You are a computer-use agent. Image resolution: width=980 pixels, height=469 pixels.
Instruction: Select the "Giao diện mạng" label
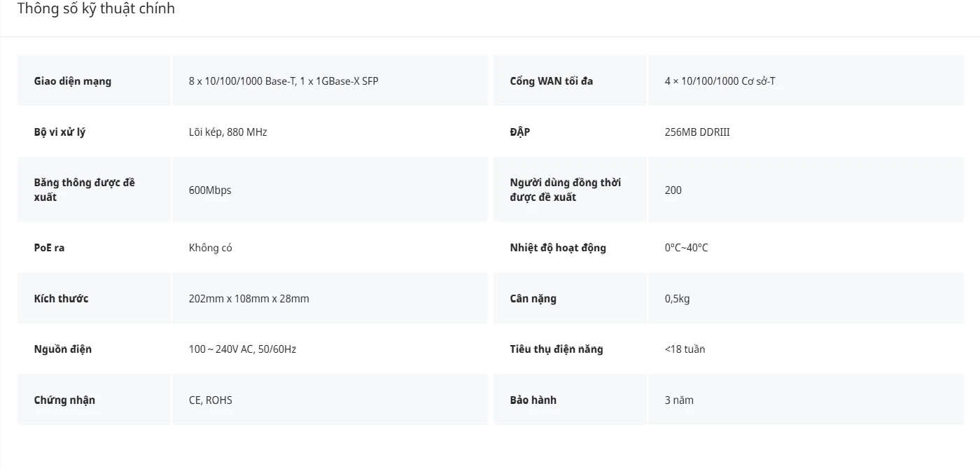click(73, 81)
